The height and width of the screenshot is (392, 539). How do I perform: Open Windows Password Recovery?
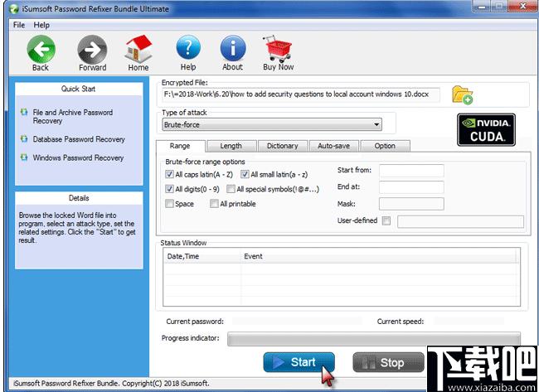tap(78, 157)
